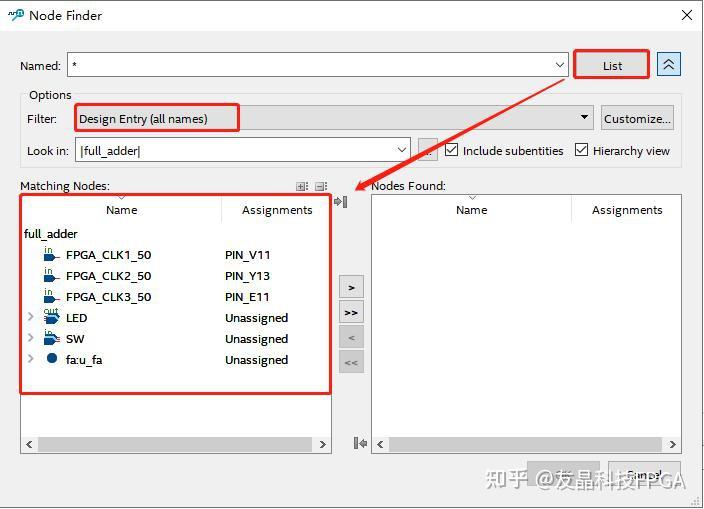Screen dimensions: 704x509
Task: Click Matching Nodes Assignments column header
Action: point(277,210)
